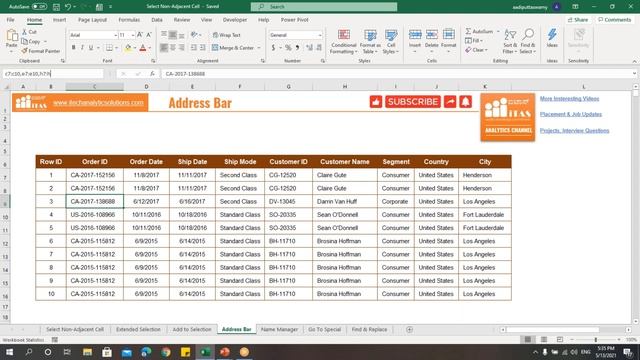Open Projects, Interview Questions link
Viewport: 640px width, 360px height.
tap(574, 131)
